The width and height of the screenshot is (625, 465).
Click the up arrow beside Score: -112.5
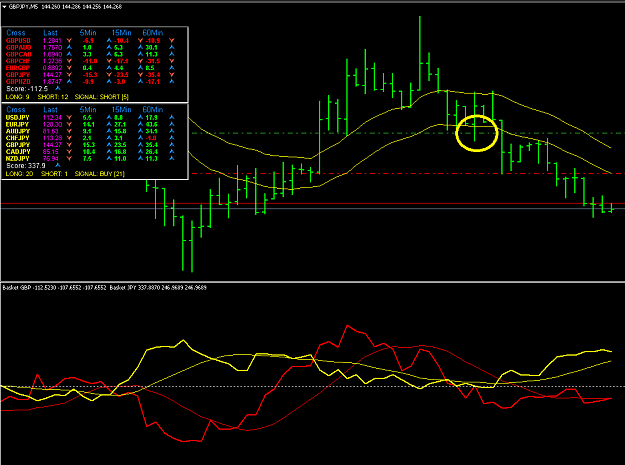pyautogui.click(x=58, y=88)
